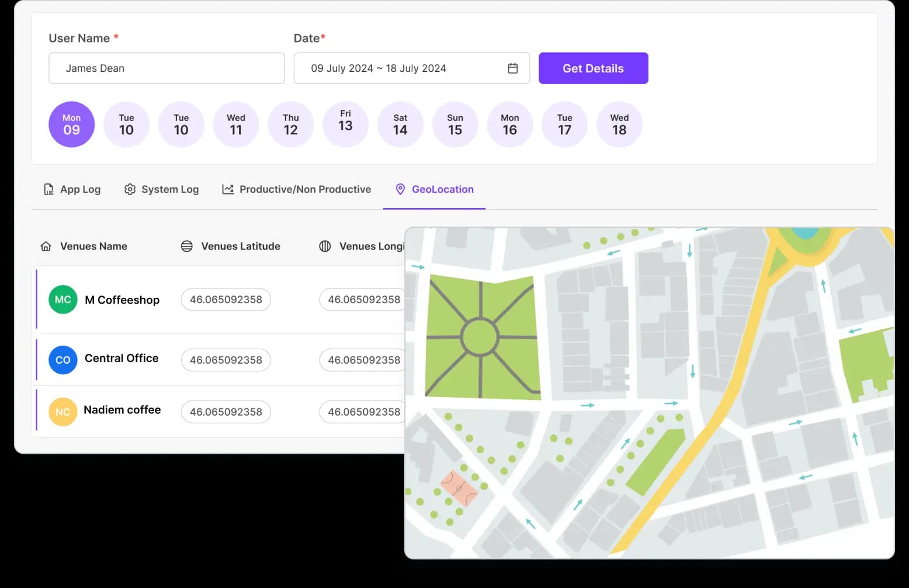Image resolution: width=909 pixels, height=588 pixels.
Task: Click the Central Office venue name
Action: coord(122,358)
